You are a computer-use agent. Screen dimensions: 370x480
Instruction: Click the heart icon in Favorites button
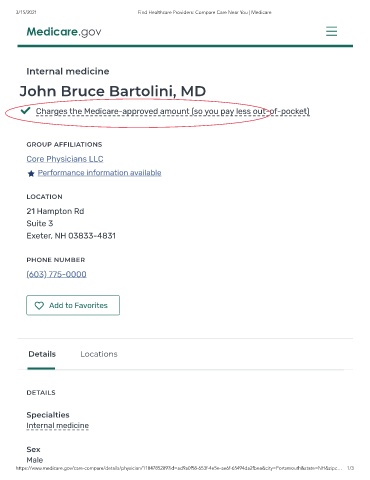coord(39,305)
